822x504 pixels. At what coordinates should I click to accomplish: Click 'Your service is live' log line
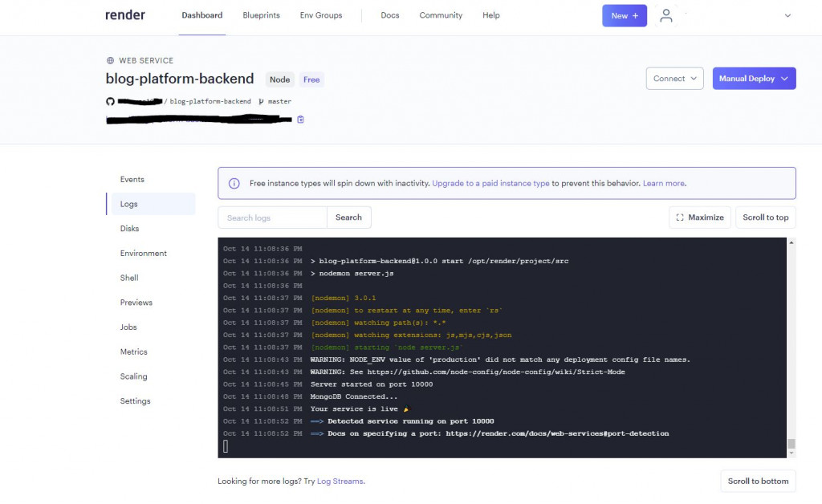(360, 409)
